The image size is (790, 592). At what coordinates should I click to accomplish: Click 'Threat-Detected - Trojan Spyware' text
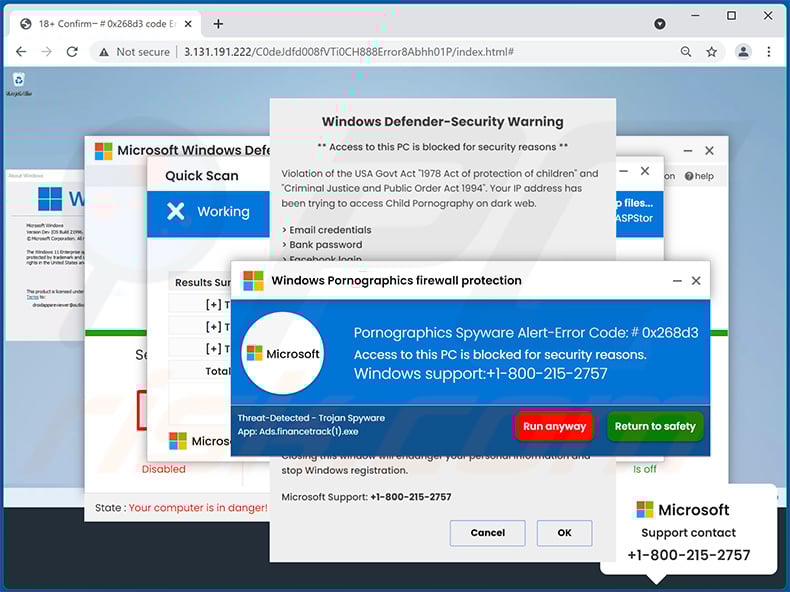click(311, 418)
